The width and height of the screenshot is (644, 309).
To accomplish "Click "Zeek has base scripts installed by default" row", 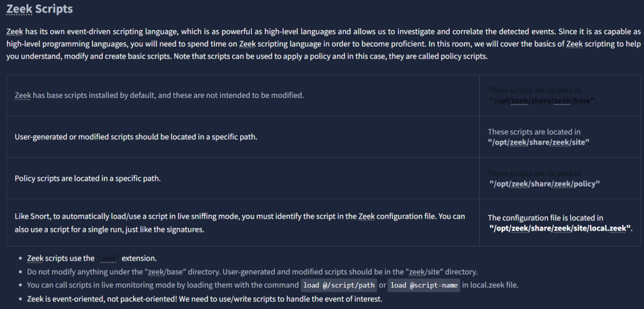I will click(x=159, y=95).
